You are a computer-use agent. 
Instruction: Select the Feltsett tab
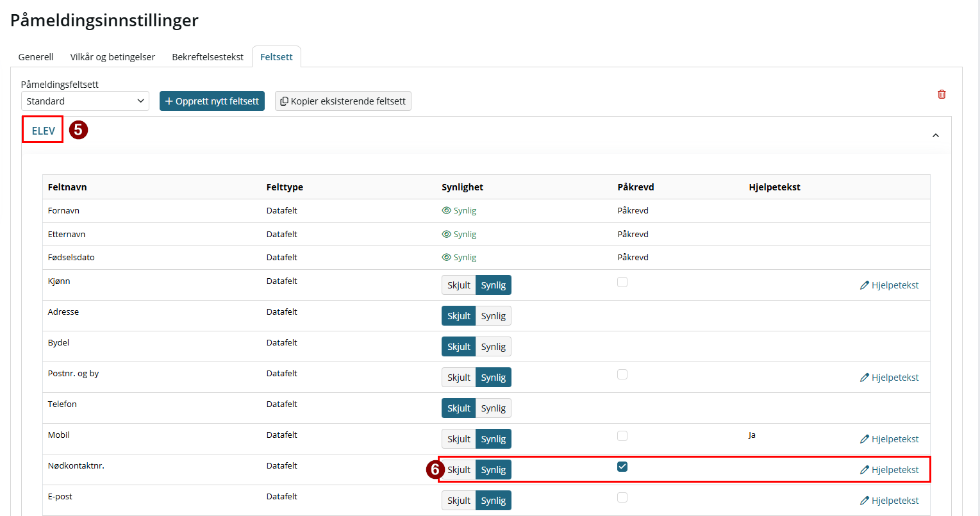[x=276, y=57]
